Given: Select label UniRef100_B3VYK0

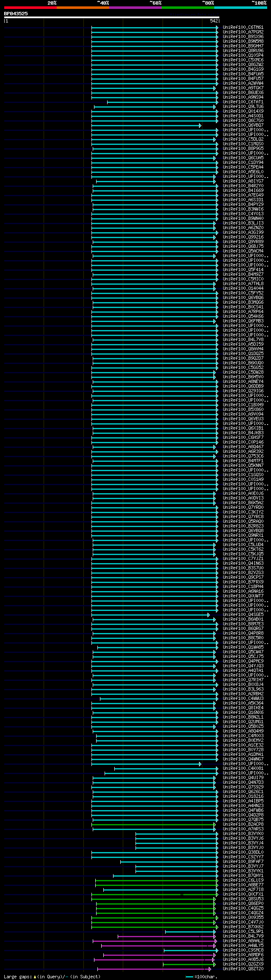Looking at the screenshot, I should point(243,834).
